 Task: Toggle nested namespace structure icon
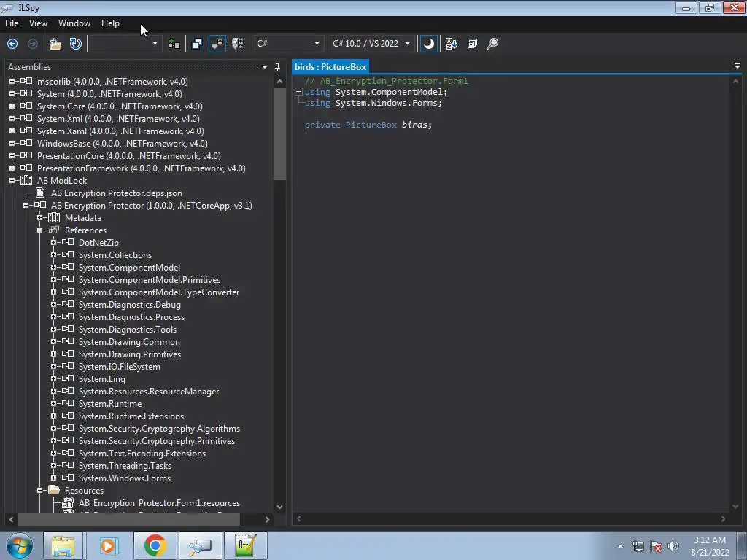[x=197, y=44]
